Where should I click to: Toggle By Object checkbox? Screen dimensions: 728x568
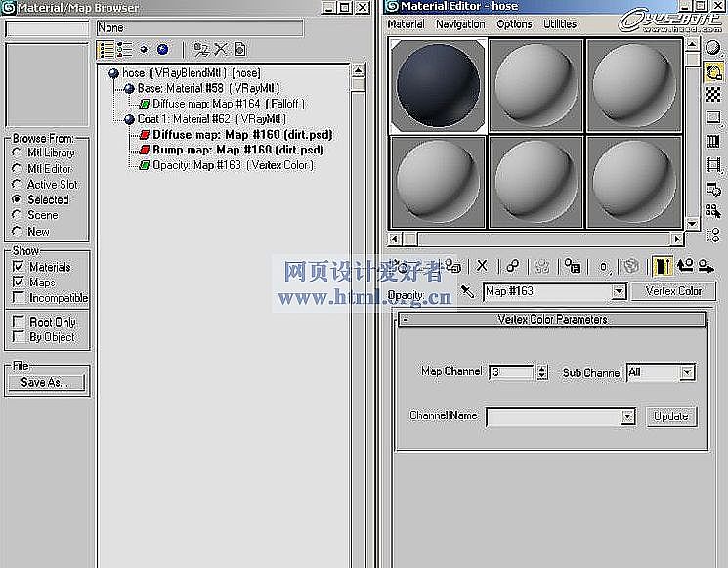click(x=19, y=336)
